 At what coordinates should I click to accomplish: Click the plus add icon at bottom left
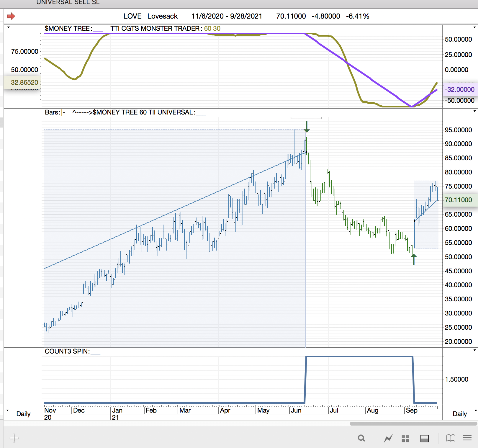pos(14,438)
